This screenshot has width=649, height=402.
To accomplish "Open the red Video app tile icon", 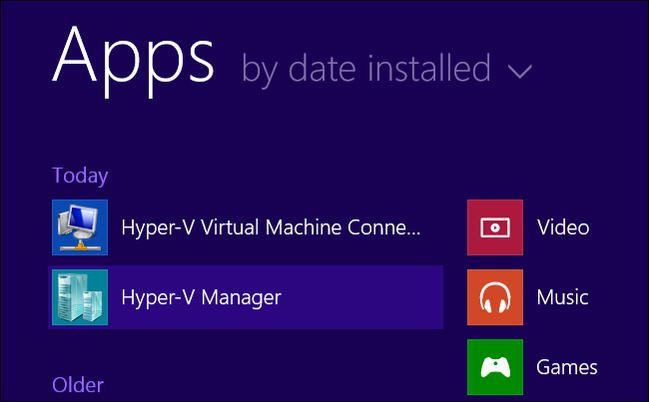I will tap(495, 228).
